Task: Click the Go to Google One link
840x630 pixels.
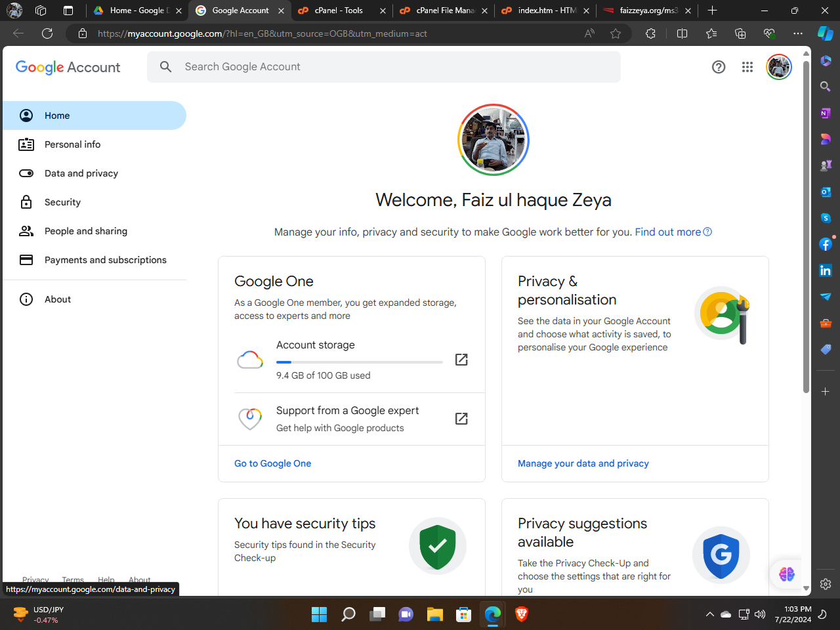Action: (272, 463)
